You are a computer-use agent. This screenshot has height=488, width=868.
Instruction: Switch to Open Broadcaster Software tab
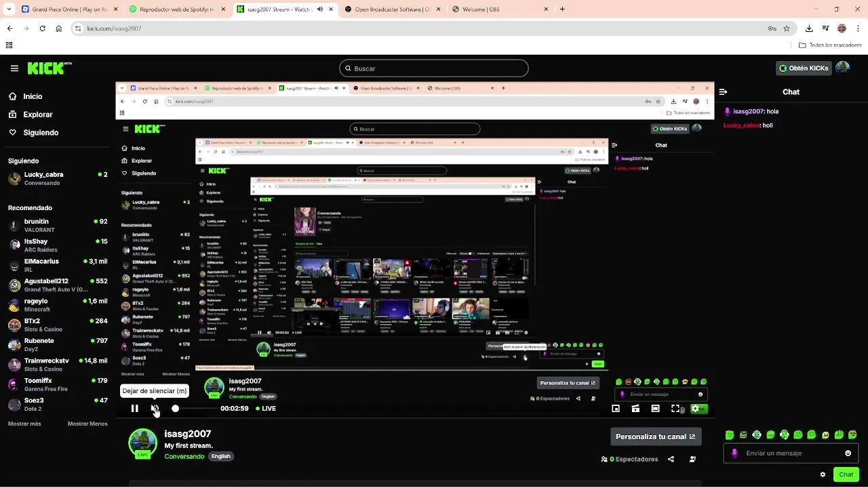tap(392, 9)
